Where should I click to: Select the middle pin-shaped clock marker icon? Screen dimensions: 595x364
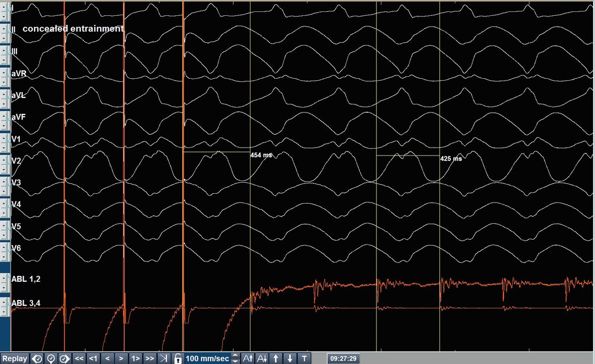point(51,359)
